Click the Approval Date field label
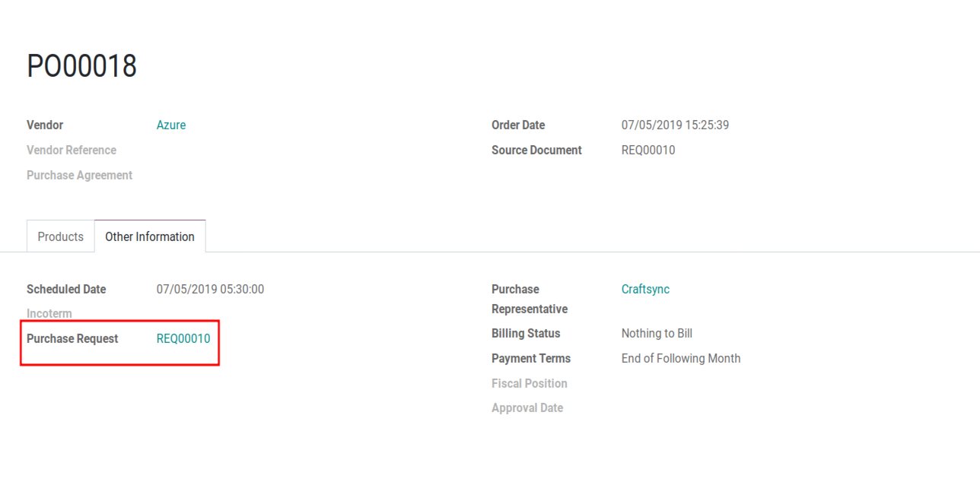This screenshot has height=504, width=980. click(x=527, y=408)
